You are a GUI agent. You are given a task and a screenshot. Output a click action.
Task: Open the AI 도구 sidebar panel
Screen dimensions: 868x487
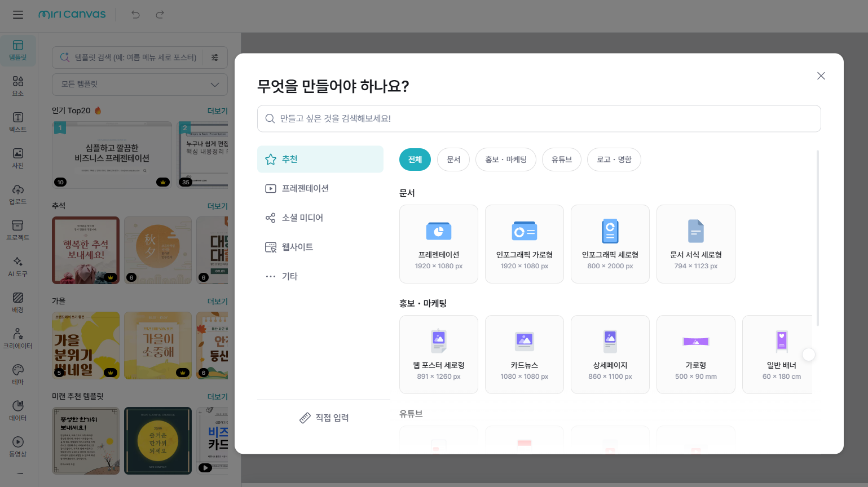tap(18, 266)
